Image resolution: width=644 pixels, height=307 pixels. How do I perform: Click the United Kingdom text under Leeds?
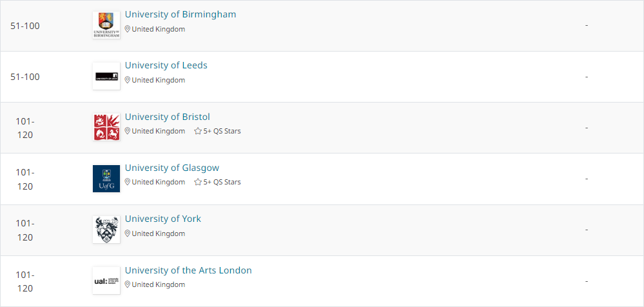(158, 80)
